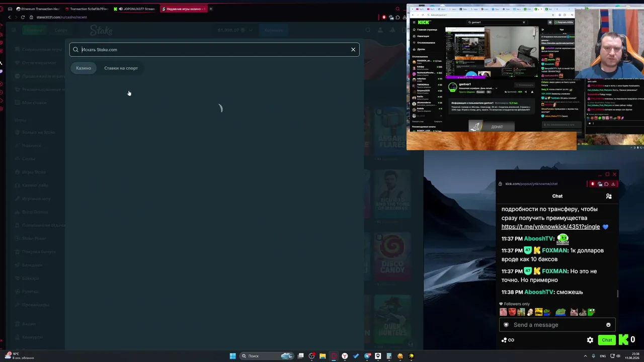Open the emoji picker in chat input
The width and height of the screenshot is (644, 362).
608,325
